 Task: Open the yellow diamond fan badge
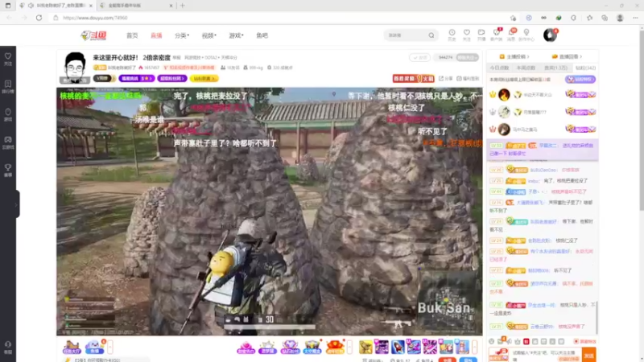pos(204,78)
